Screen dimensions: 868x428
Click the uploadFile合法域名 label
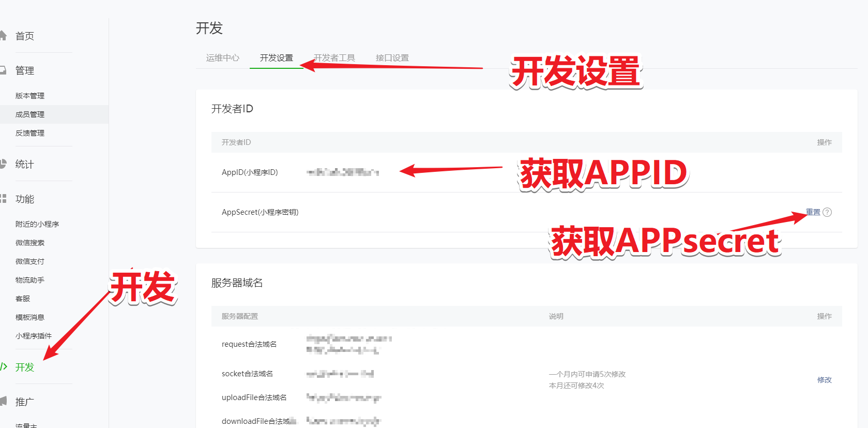point(254,397)
